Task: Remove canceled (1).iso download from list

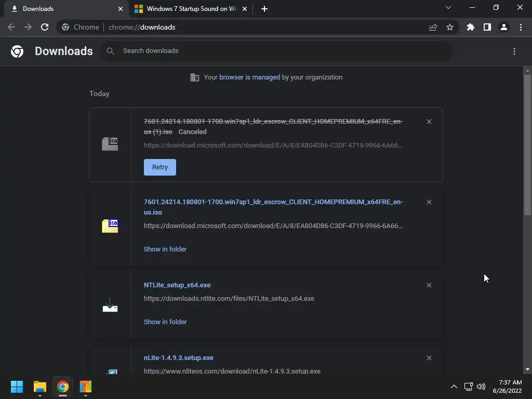Action: click(429, 122)
